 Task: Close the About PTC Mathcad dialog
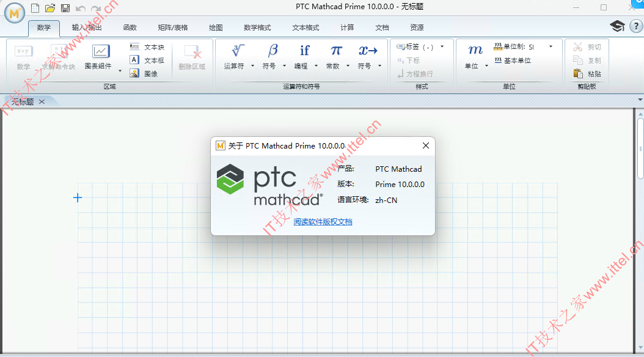[x=426, y=145]
